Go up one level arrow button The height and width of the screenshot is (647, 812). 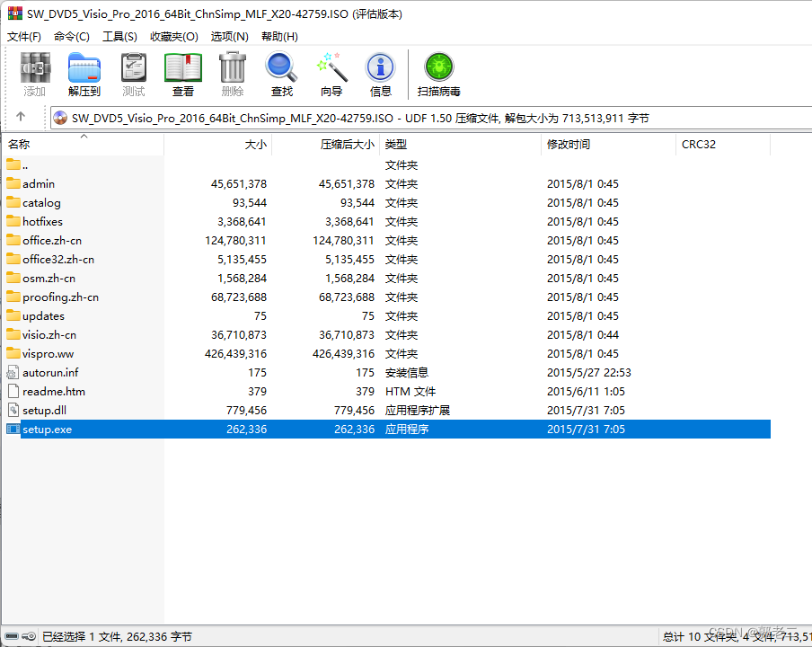tap(21, 117)
